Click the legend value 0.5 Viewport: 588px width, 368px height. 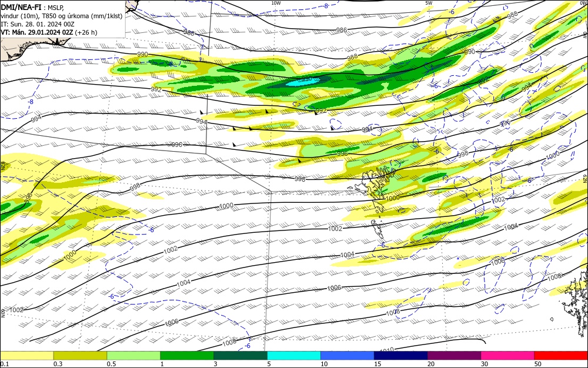pos(111,364)
